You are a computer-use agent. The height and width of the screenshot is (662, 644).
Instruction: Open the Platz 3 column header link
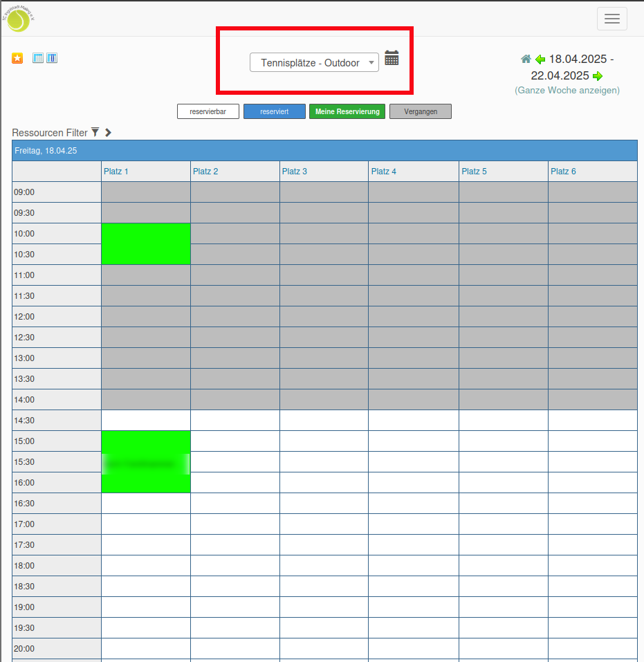(x=295, y=171)
